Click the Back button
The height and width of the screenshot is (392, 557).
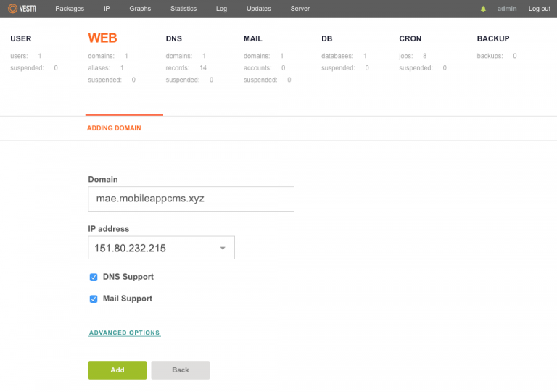(181, 370)
